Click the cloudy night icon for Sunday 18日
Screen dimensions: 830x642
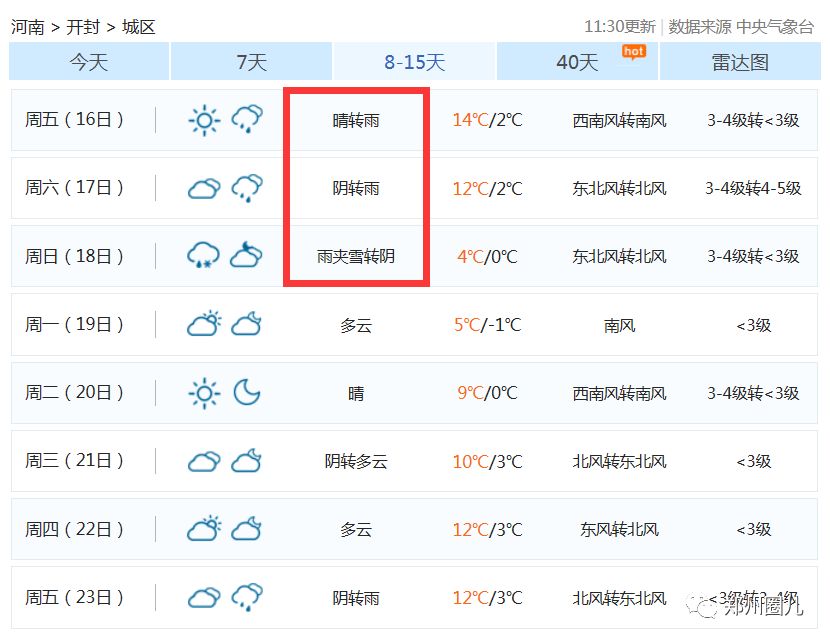click(x=247, y=256)
